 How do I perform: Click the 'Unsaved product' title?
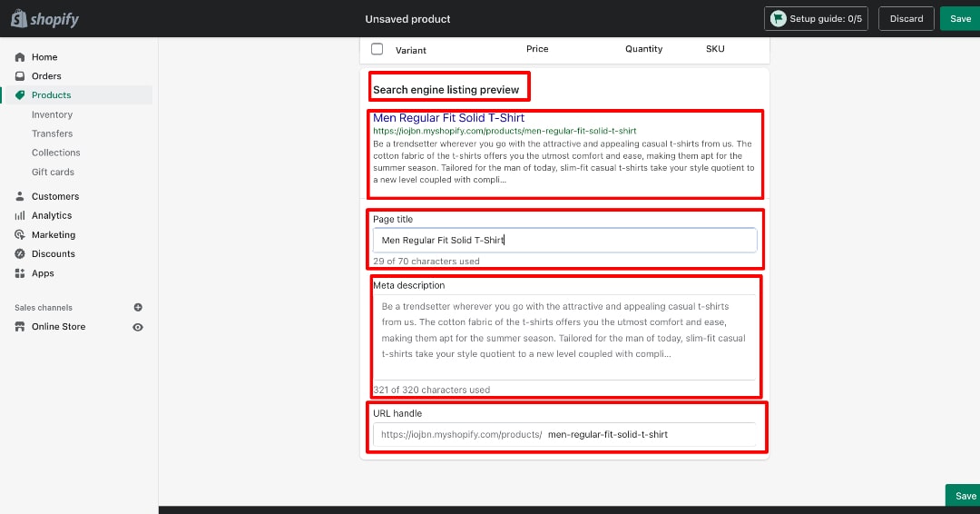pos(407,19)
